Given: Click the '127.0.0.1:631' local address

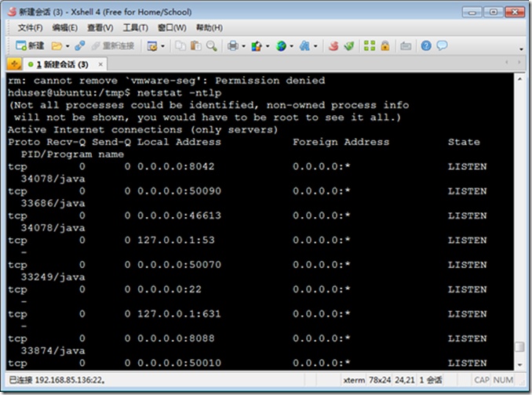Looking at the screenshot, I should pyautogui.click(x=179, y=313).
